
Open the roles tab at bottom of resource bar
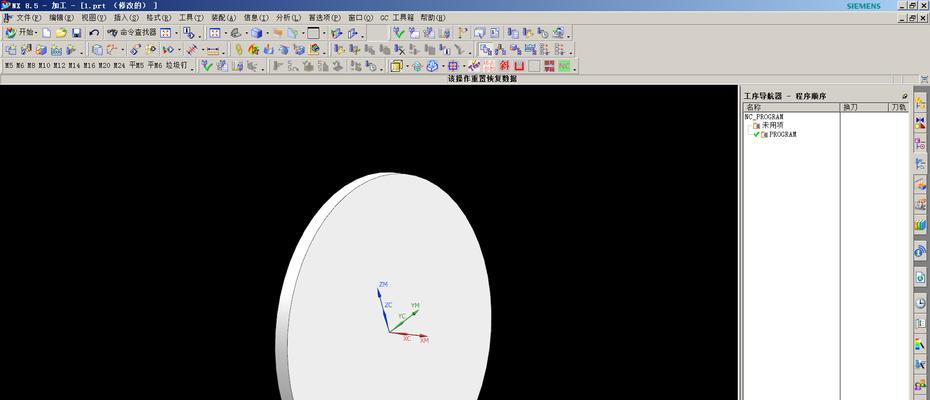point(921,384)
